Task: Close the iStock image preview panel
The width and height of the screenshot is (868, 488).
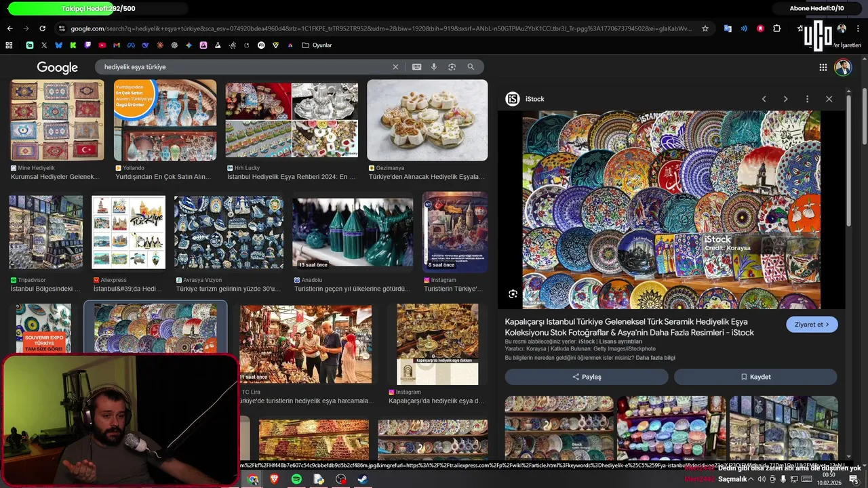Action: (829, 99)
